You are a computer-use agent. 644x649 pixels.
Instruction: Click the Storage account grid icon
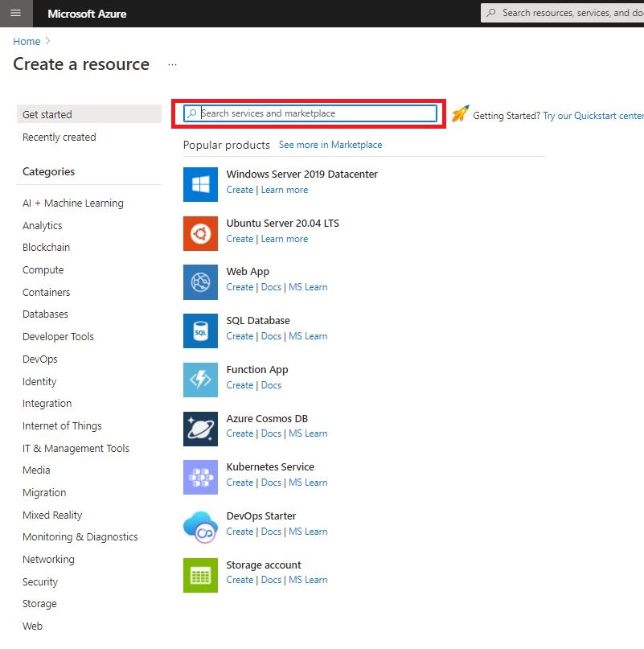click(x=200, y=575)
